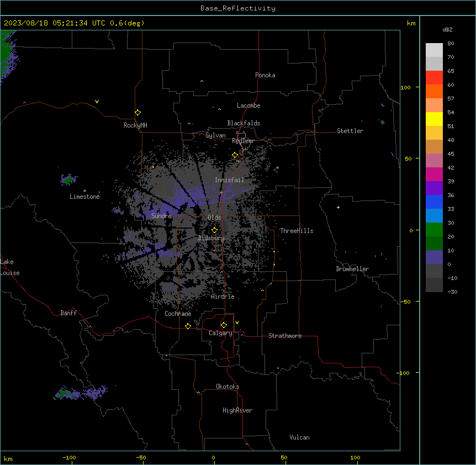This screenshot has height=465, width=476.
Task: Click the Lake Louise label
Action: click(x=10, y=267)
